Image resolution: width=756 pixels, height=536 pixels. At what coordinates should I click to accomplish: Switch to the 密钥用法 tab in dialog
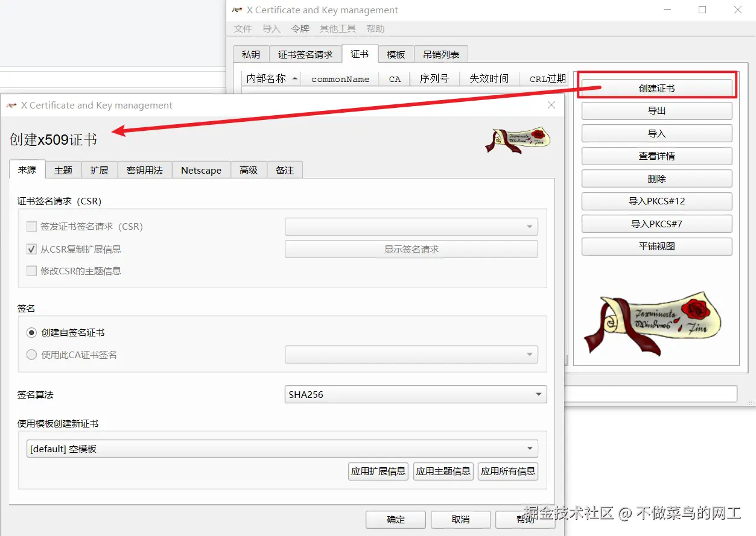[144, 170]
